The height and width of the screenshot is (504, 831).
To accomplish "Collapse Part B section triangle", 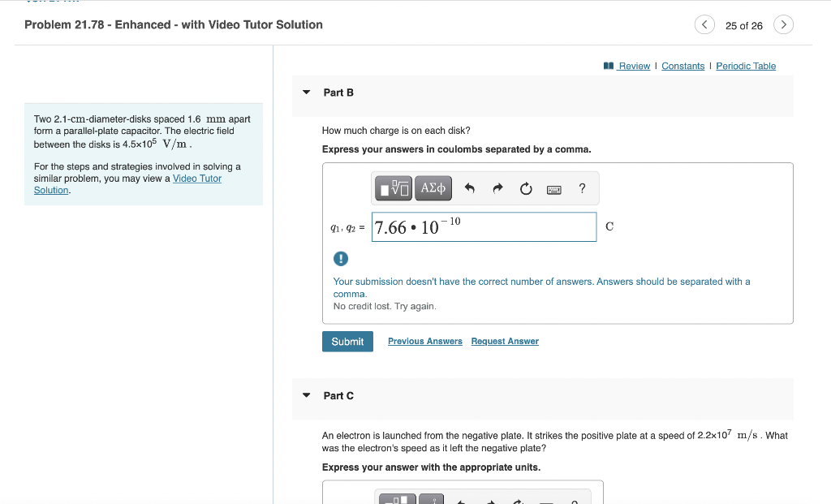I will [x=306, y=93].
